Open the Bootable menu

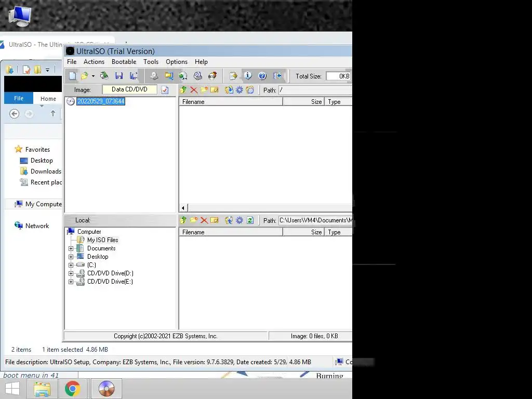pos(124,62)
